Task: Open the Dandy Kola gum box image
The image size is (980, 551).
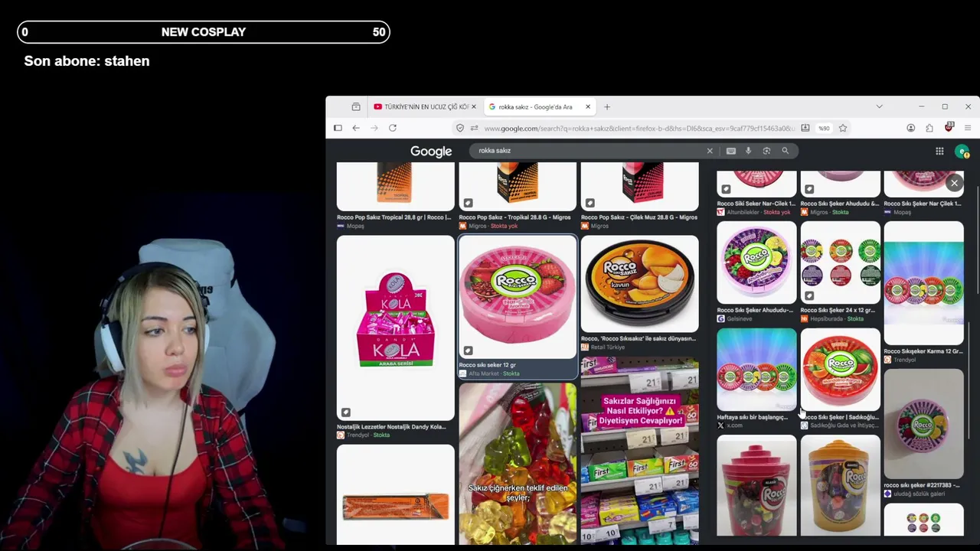Action: pos(395,328)
